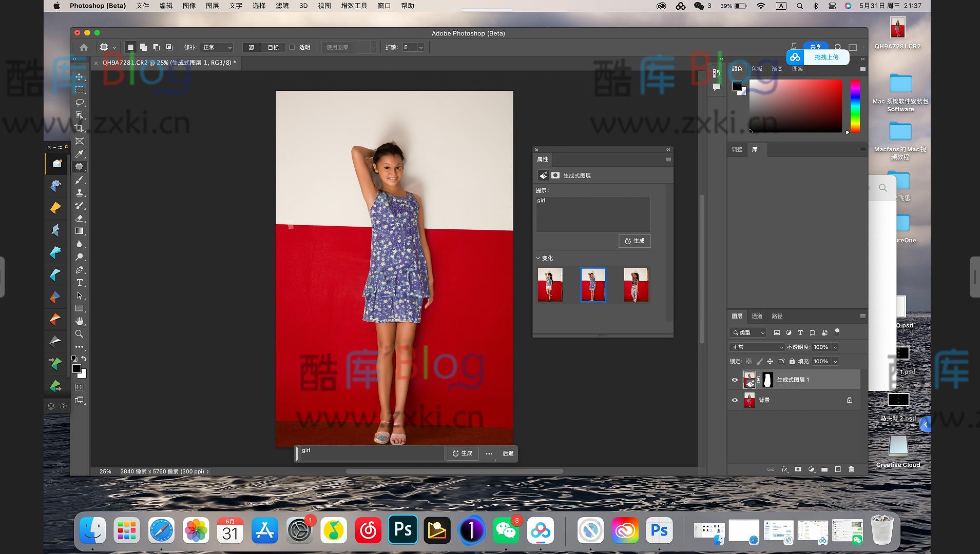Click the Add layer mask icon
The width and height of the screenshot is (980, 554).
point(798,469)
